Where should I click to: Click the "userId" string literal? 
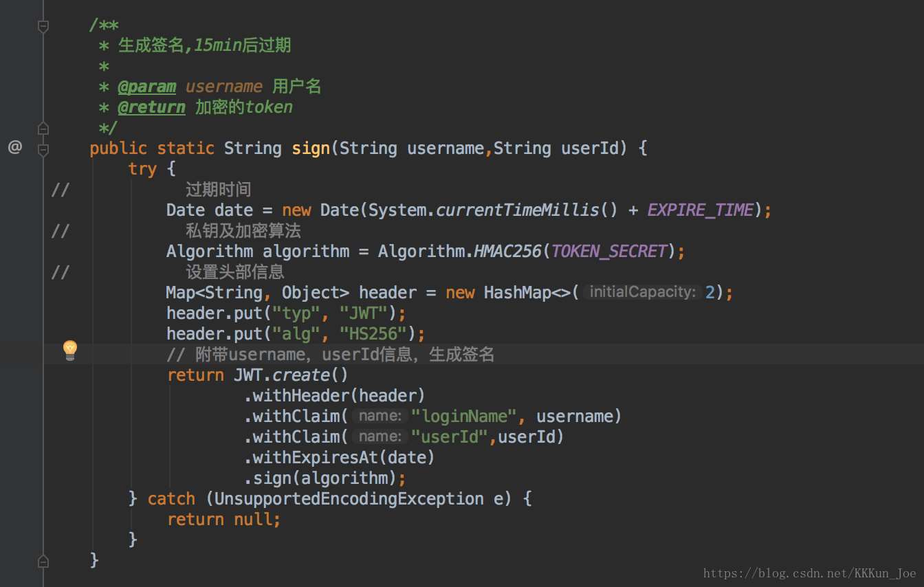[x=450, y=436]
